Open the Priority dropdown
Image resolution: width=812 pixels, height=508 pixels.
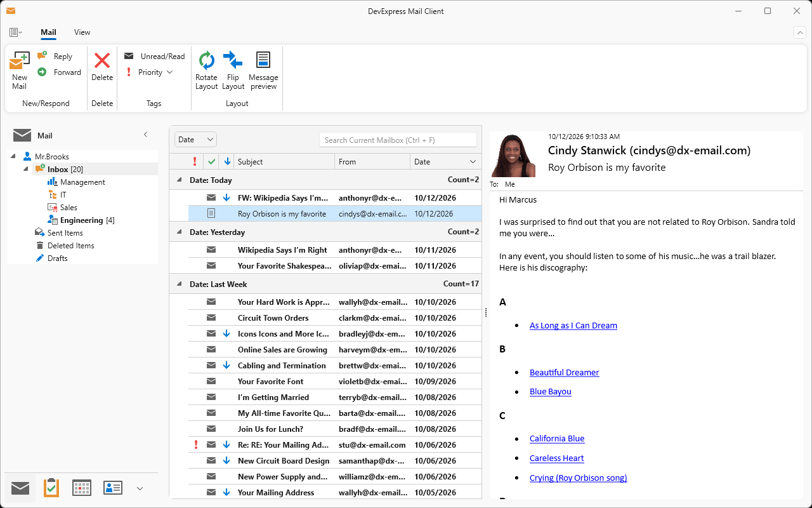(149, 72)
